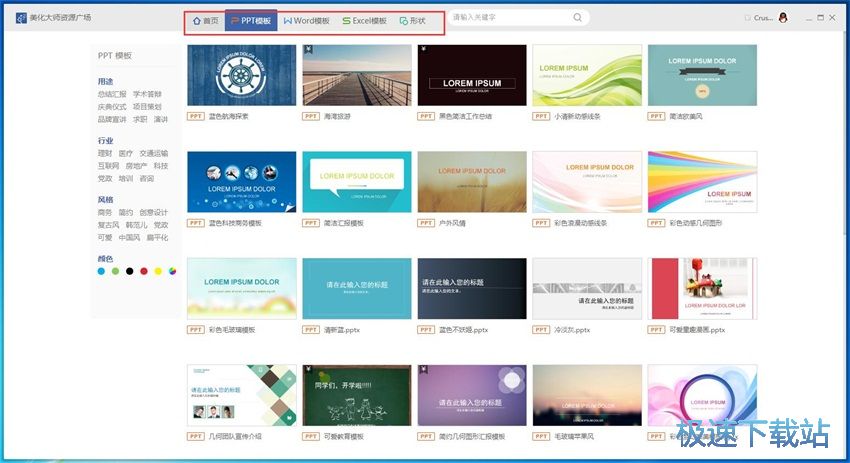Viewport: 850px width, 463px height.
Task: Open the 可爱教育模板 chalkboard thumbnail
Action: coord(357,395)
